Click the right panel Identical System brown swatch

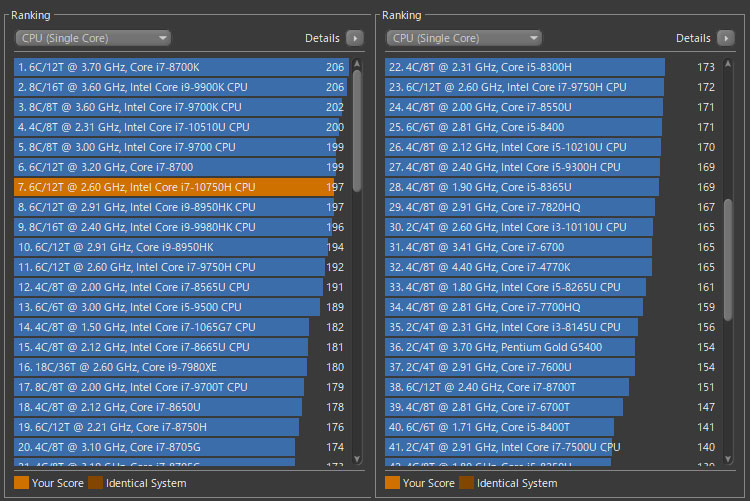(466, 483)
